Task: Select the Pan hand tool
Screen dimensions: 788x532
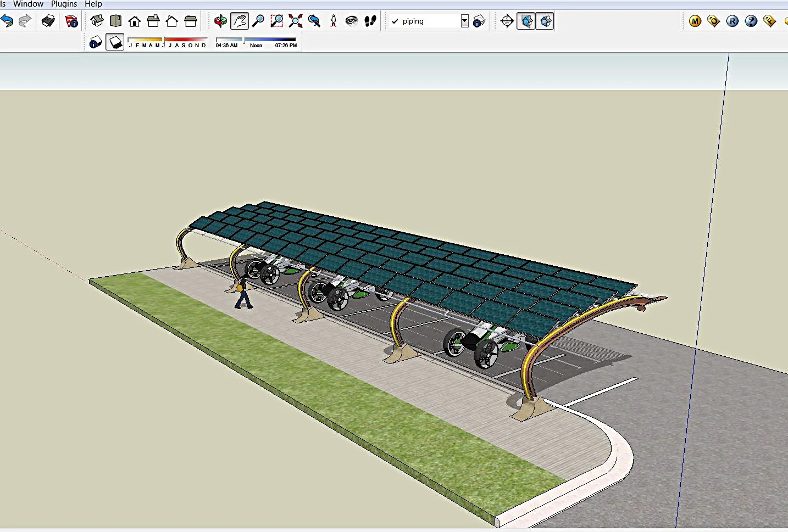Action: (x=239, y=21)
